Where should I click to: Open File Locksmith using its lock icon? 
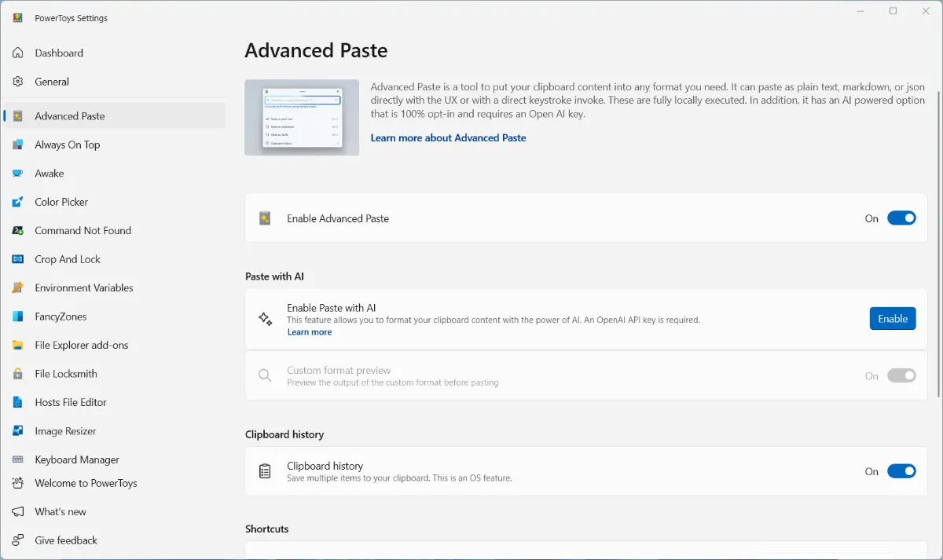(18, 374)
